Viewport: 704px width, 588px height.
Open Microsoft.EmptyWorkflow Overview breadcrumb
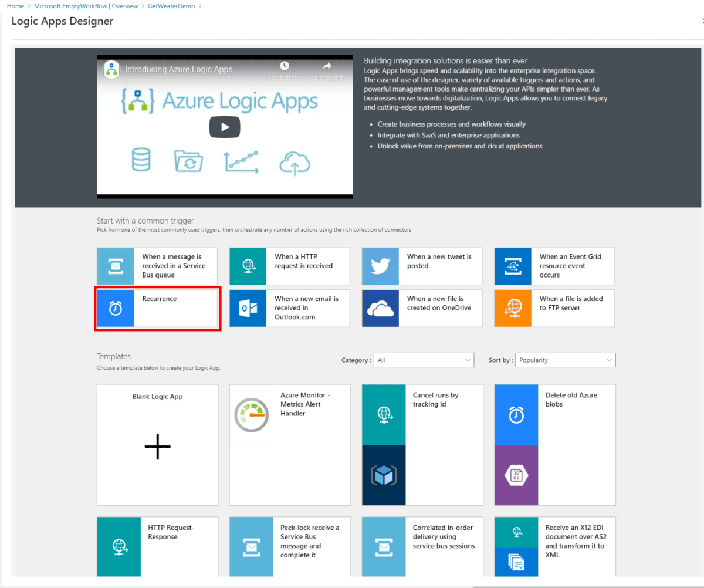(86, 6)
